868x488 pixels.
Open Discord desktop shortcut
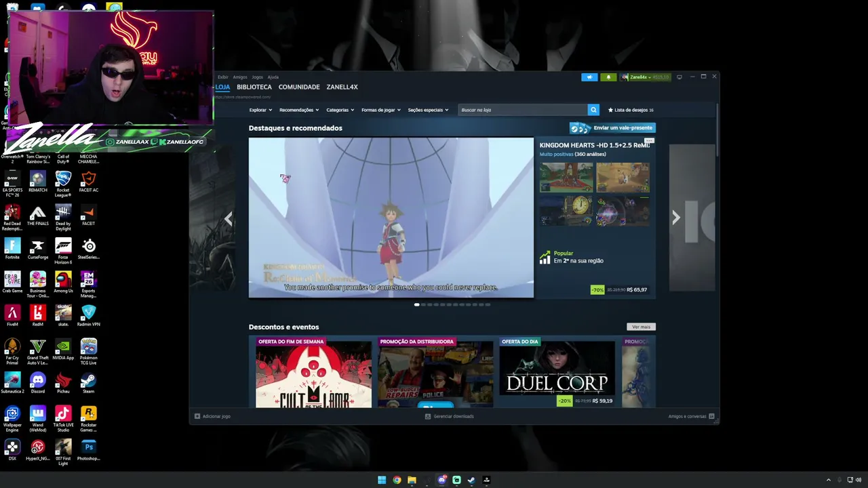[38, 383]
